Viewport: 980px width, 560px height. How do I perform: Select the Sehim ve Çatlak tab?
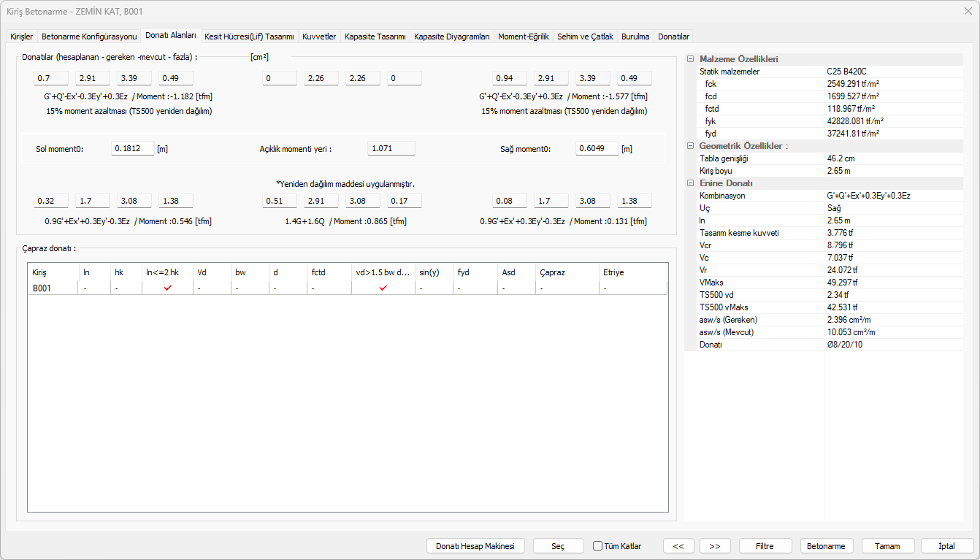[x=585, y=37]
